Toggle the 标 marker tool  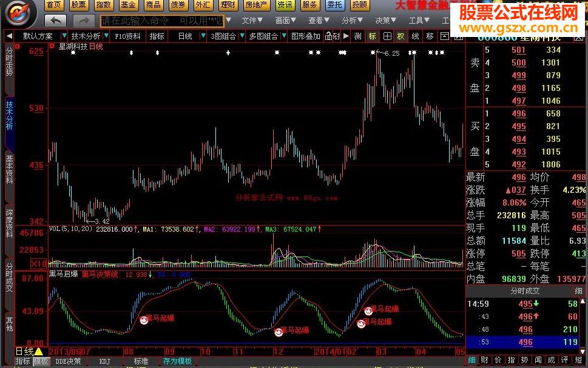372,36
